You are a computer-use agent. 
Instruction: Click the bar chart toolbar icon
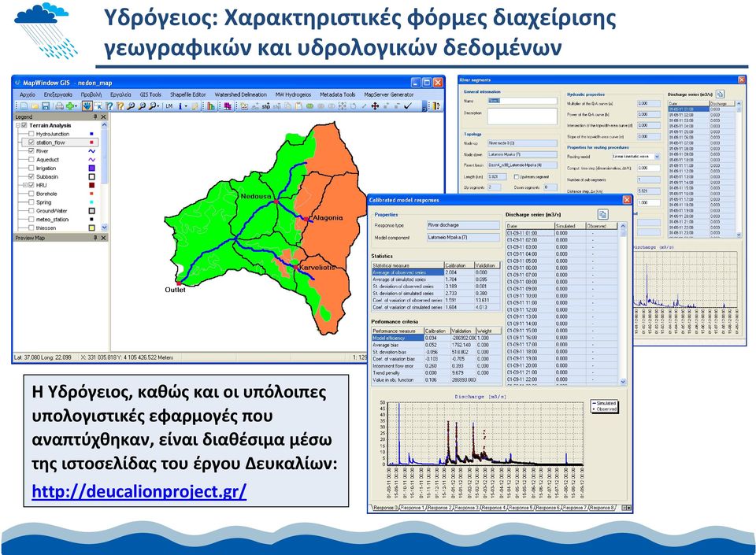(211, 106)
